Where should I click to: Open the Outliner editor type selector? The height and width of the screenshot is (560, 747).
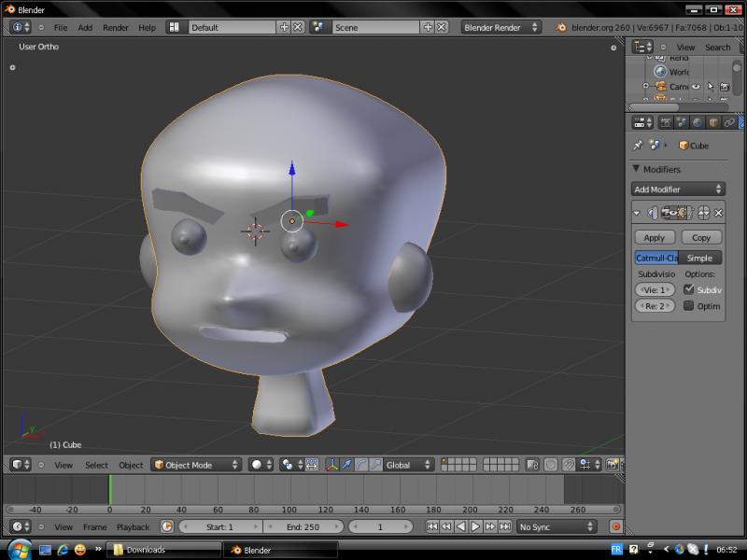tap(642, 47)
